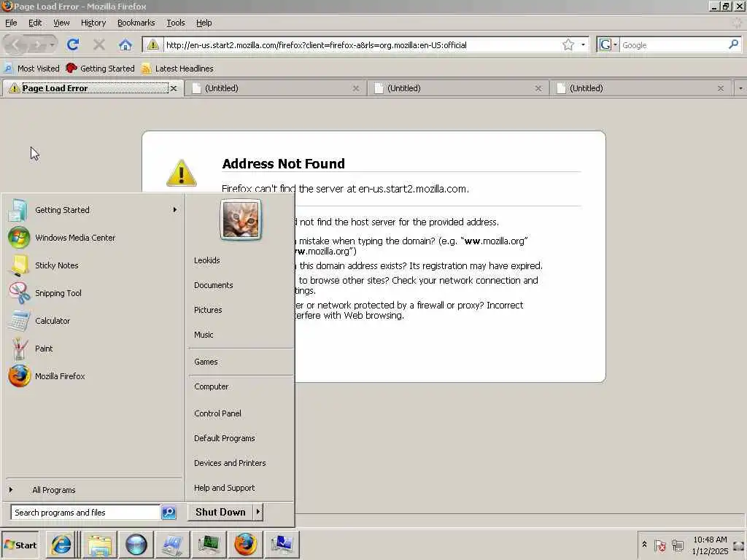Open Computer from Start menu
Screen dimensions: 747x560
click(x=211, y=386)
